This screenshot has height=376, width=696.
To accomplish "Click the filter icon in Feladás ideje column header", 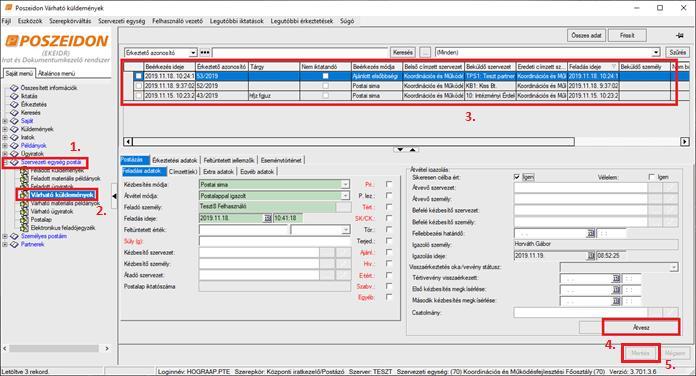I will pyautogui.click(x=614, y=67).
